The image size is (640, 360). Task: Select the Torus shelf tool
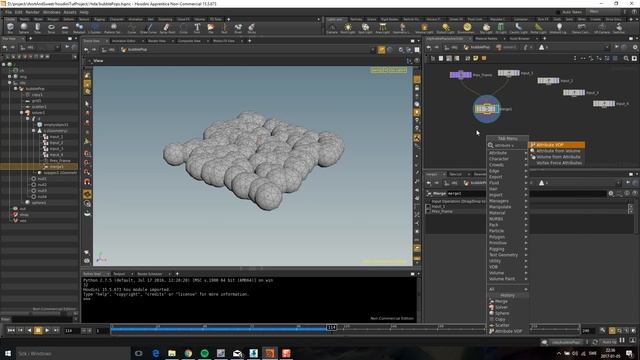pyautogui.click(x=51, y=28)
